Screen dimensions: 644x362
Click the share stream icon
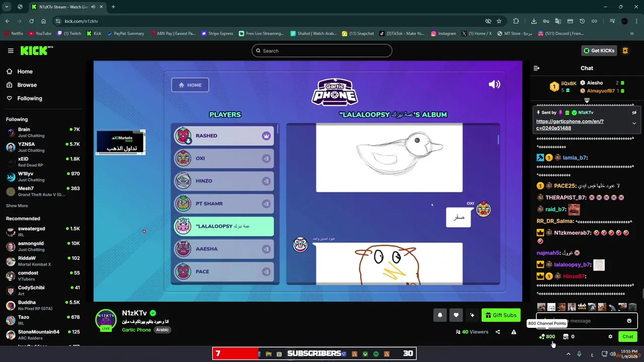(498, 332)
